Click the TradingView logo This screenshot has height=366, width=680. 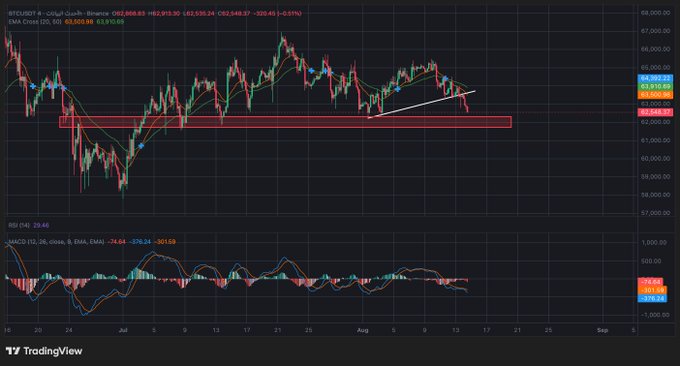pyautogui.click(x=44, y=351)
